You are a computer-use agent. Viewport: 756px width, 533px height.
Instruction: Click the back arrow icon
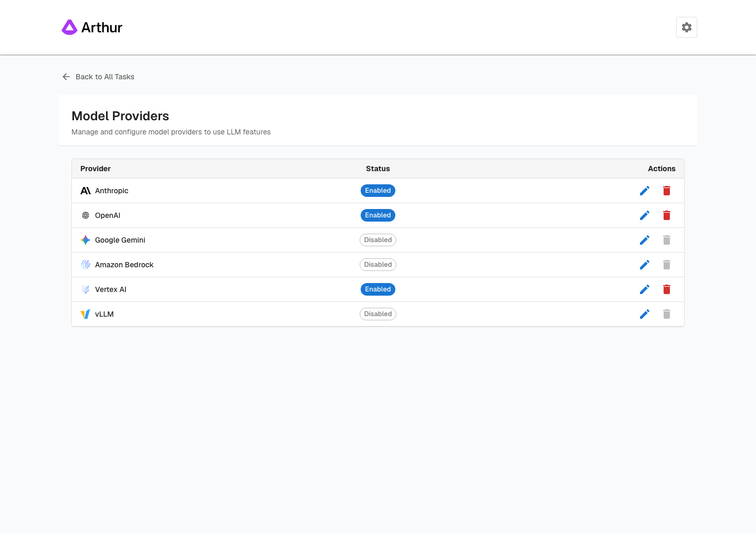pos(66,77)
